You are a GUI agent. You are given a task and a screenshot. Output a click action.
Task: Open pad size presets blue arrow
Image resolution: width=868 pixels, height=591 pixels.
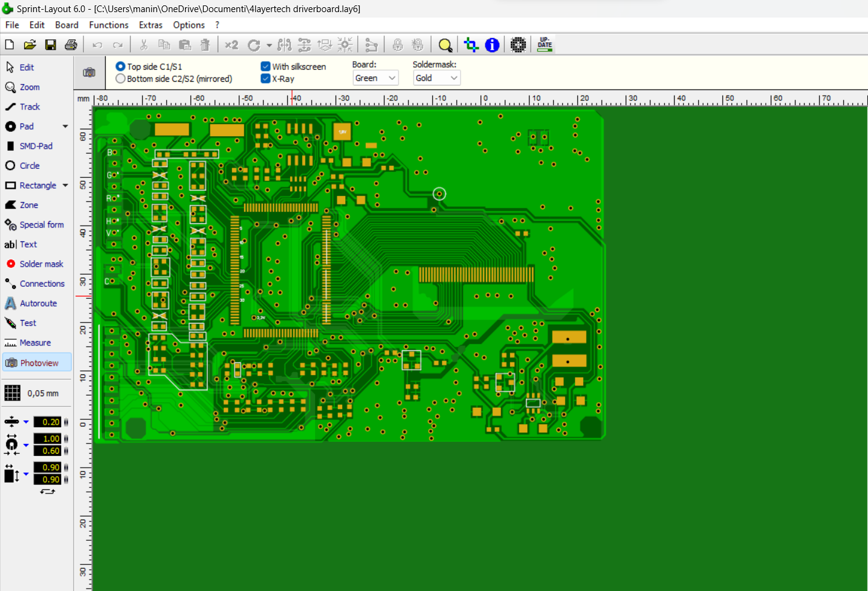26,445
